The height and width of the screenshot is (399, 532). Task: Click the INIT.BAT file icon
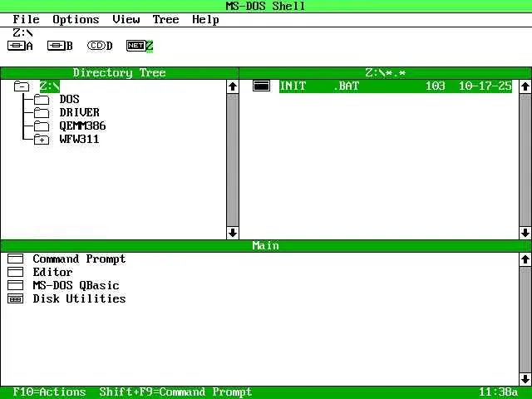261,86
